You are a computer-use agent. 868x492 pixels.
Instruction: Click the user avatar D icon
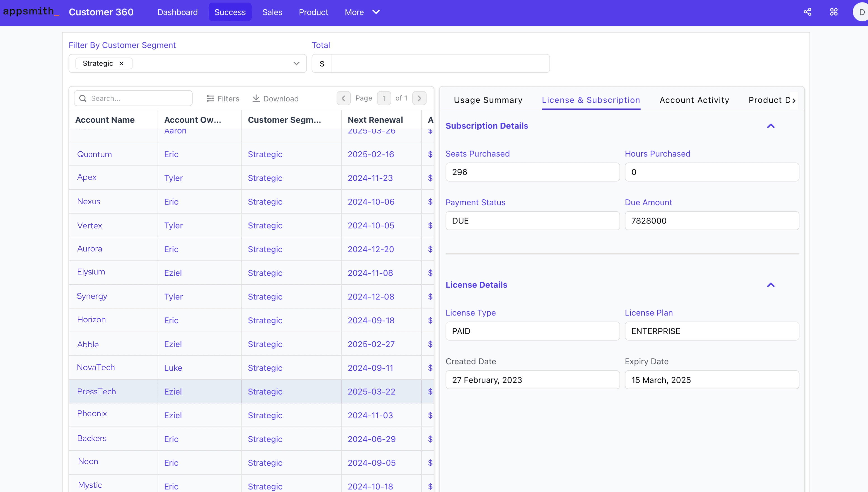(x=861, y=12)
